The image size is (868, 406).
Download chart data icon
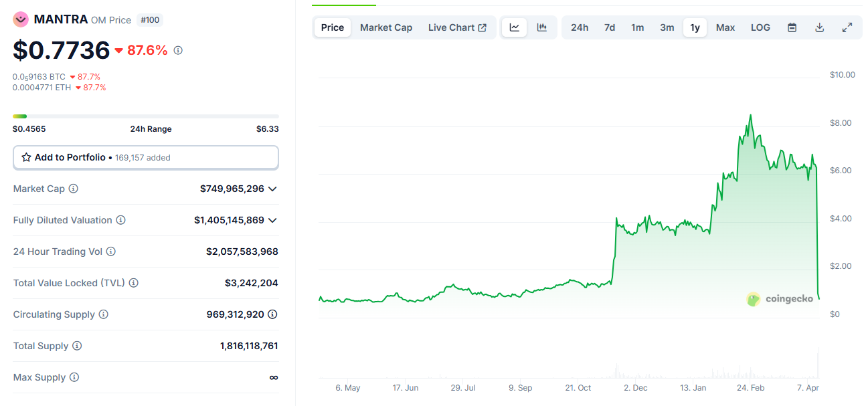click(820, 27)
